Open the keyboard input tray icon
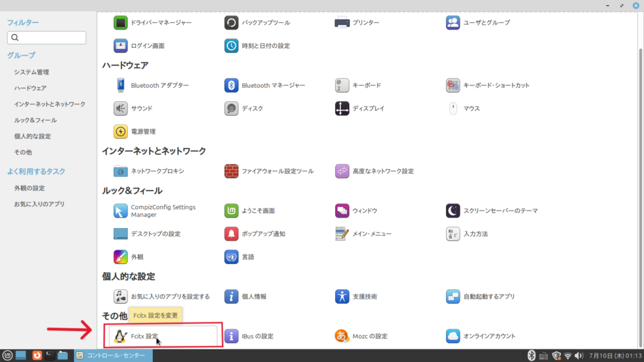 tap(543, 356)
